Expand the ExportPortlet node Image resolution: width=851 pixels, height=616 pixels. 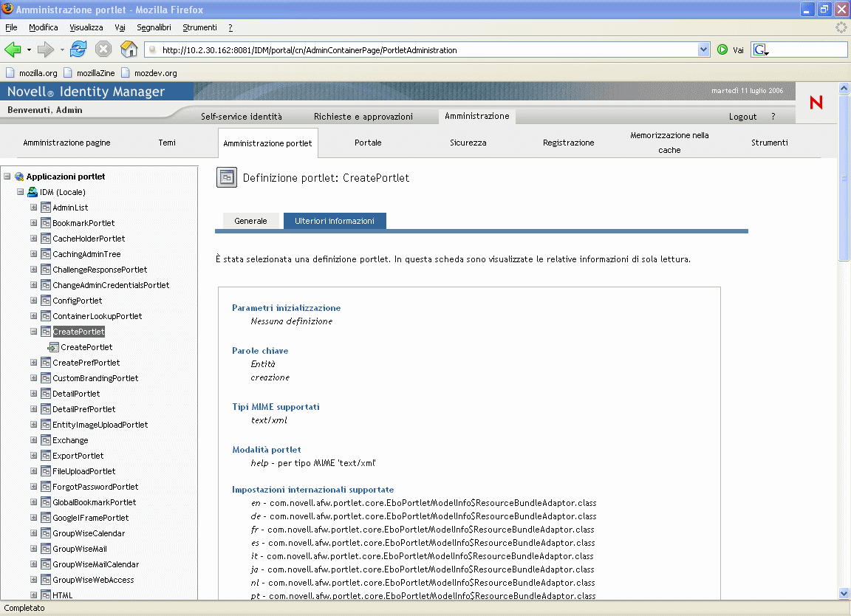tap(34, 455)
